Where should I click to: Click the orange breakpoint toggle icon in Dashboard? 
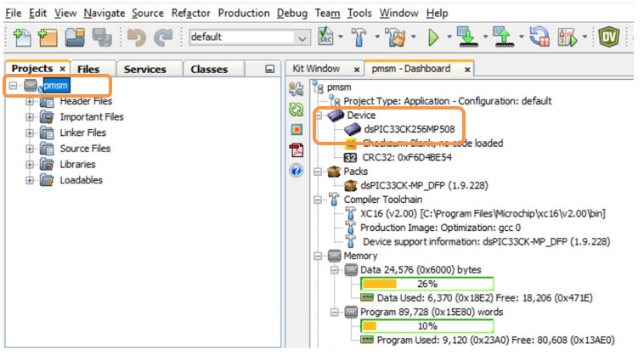pos(297,130)
